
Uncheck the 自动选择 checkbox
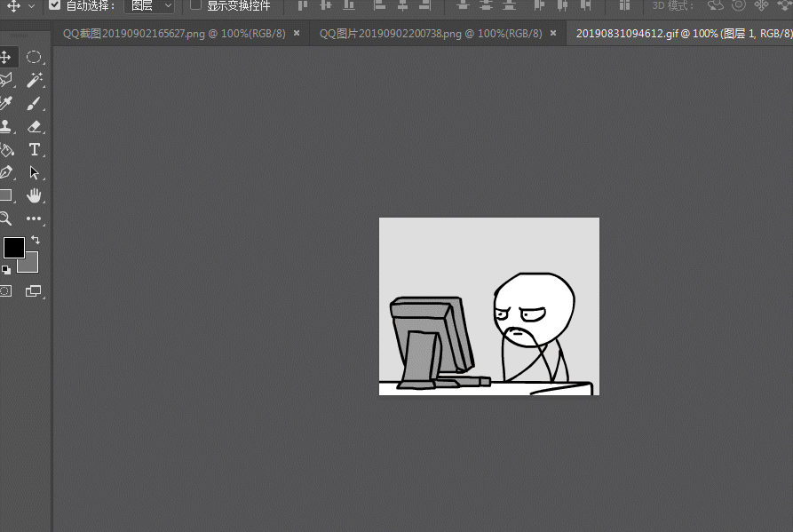(x=55, y=5)
